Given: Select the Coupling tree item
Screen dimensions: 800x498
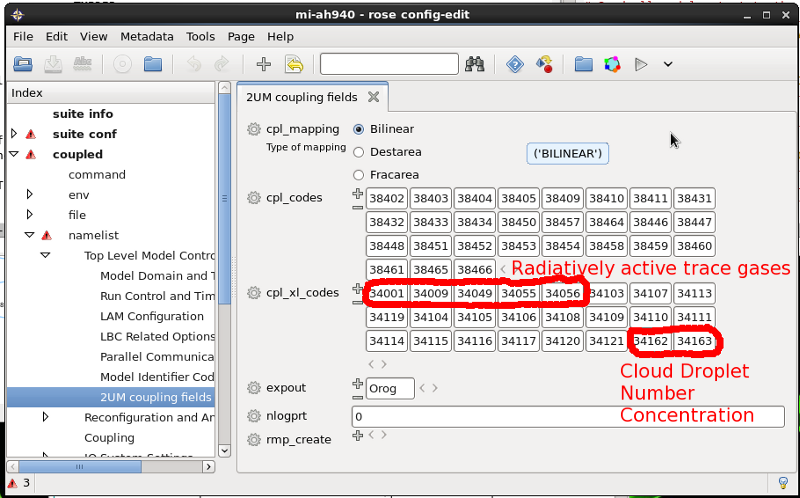Looking at the screenshot, I should [x=109, y=438].
